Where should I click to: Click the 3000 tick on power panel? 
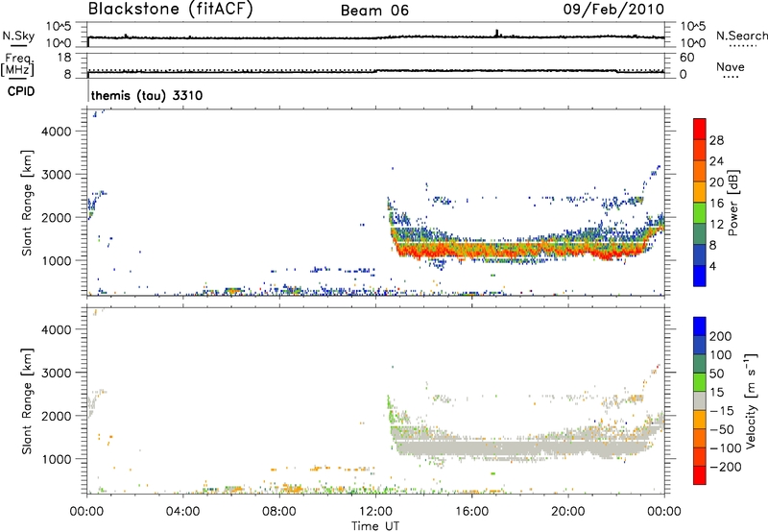coord(56,175)
